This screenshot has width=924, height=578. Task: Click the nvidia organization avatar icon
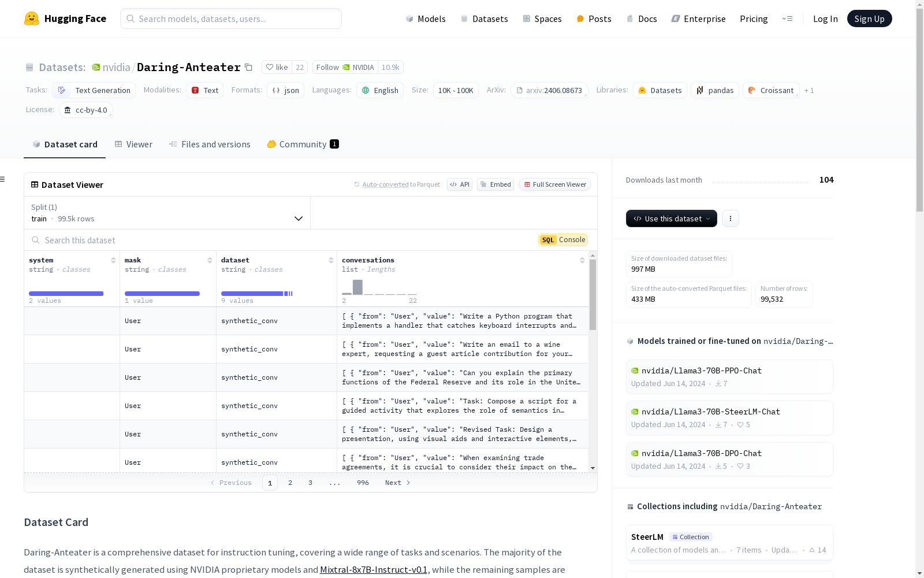(x=96, y=67)
